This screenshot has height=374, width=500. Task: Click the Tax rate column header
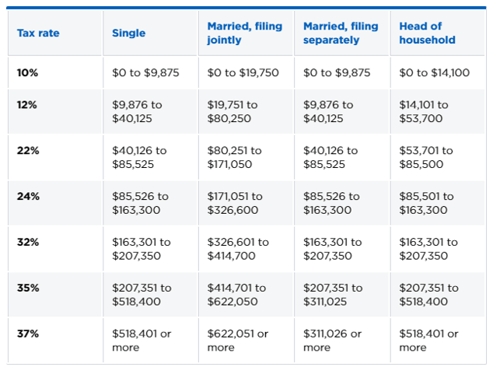tap(38, 33)
